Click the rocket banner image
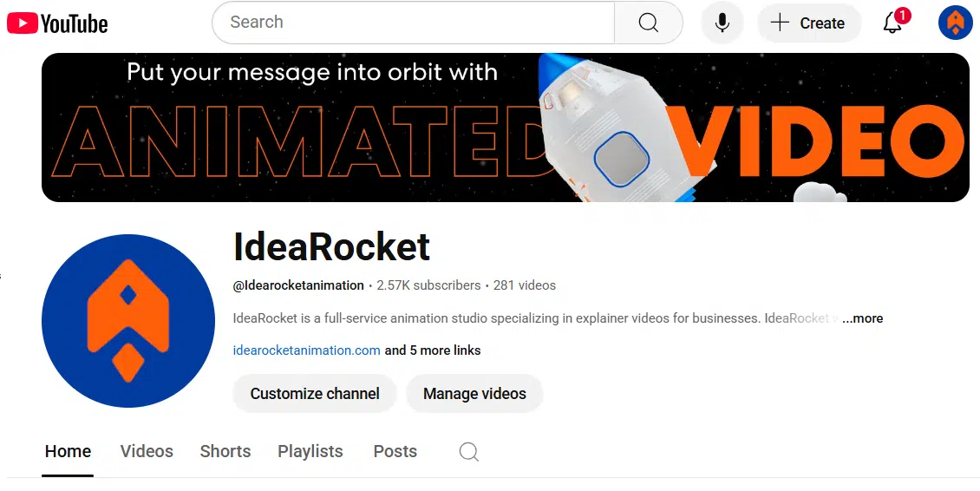Screen dimensions: 980x491 (x=505, y=128)
